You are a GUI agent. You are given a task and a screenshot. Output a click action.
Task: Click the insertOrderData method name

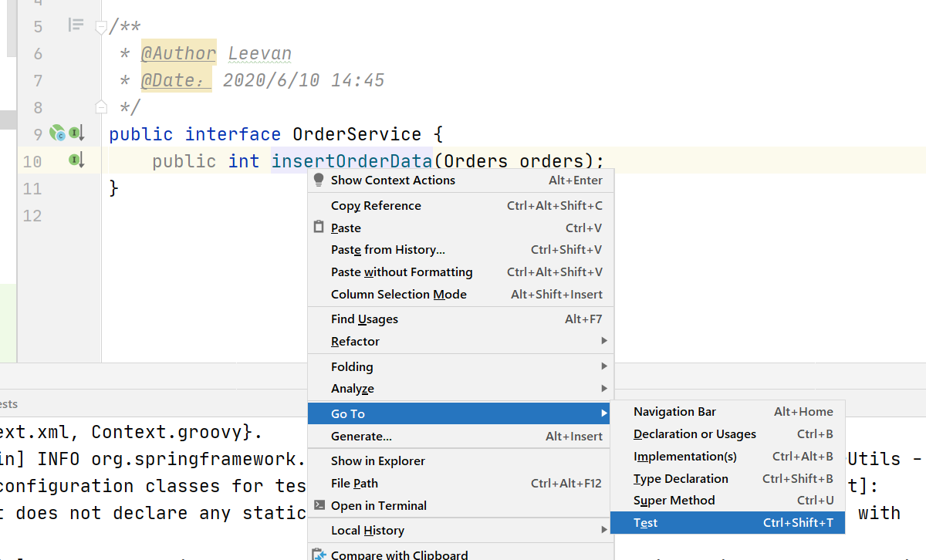pos(352,161)
